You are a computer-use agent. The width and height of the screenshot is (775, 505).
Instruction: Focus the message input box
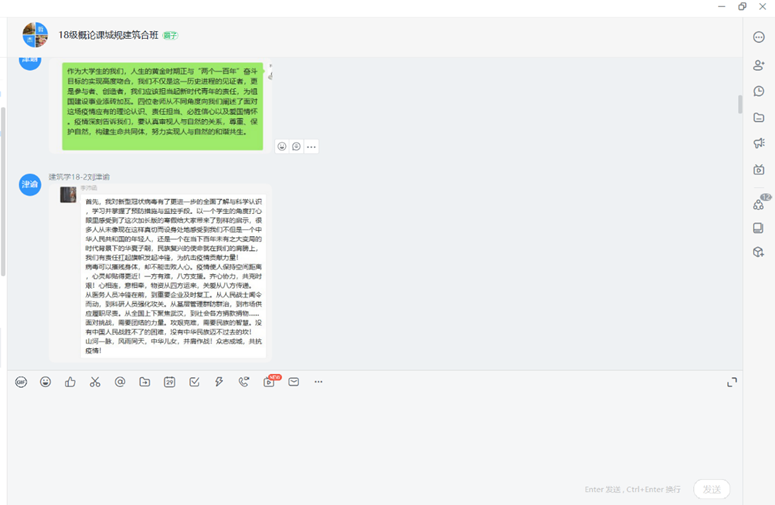(x=375, y=435)
